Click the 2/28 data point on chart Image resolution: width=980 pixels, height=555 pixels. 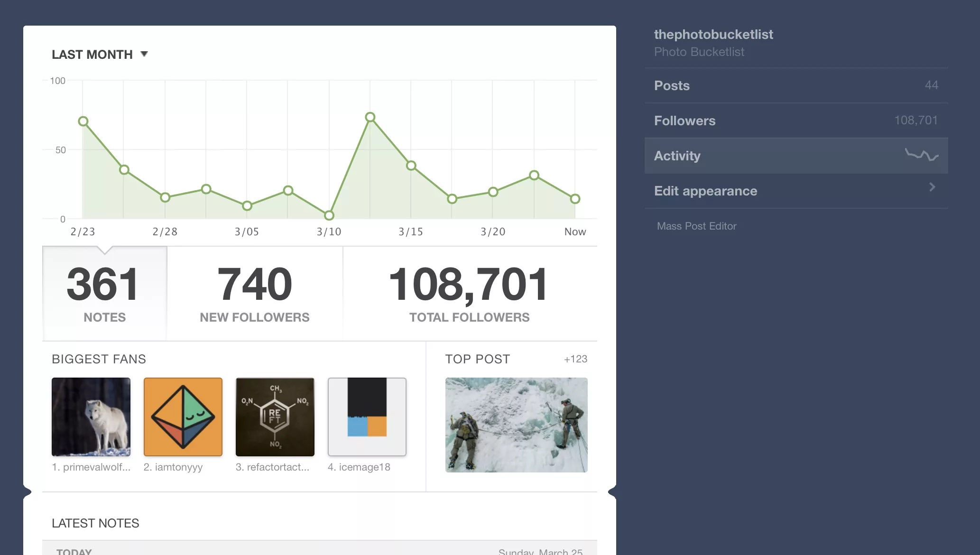point(165,197)
